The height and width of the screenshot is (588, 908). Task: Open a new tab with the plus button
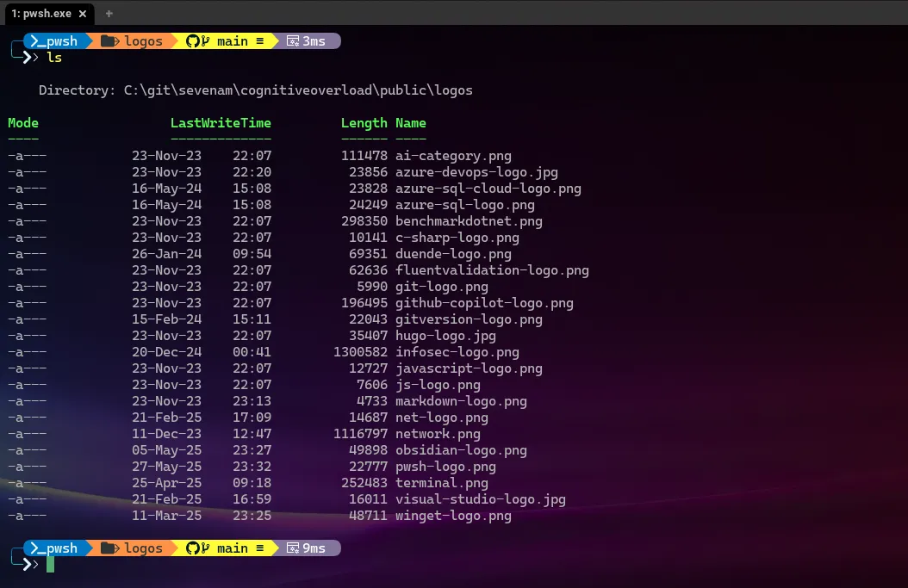coord(109,13)
